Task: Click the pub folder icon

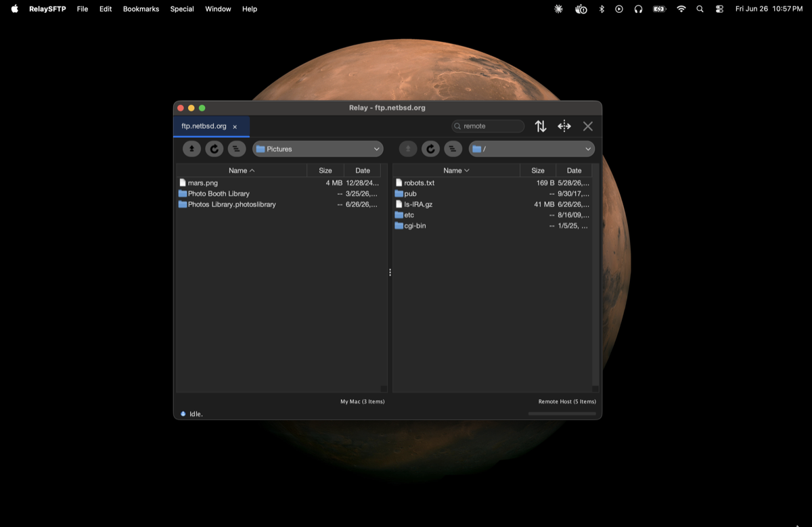Action: [x=399, y=193]
